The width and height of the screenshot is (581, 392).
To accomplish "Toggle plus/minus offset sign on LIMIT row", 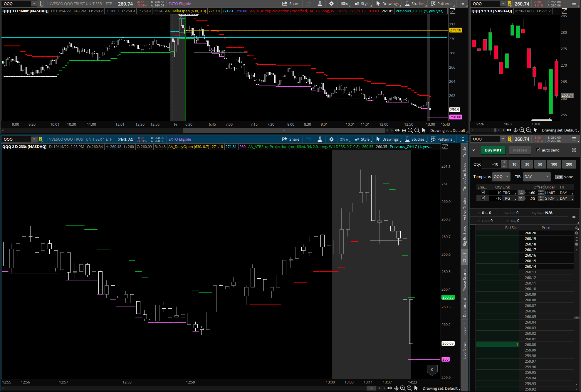I will click(521, 193).
